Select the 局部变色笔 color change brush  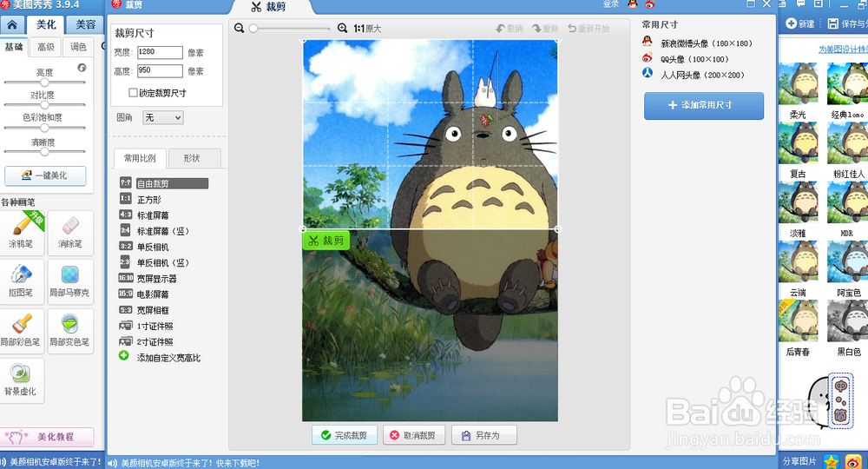[70, 331]
